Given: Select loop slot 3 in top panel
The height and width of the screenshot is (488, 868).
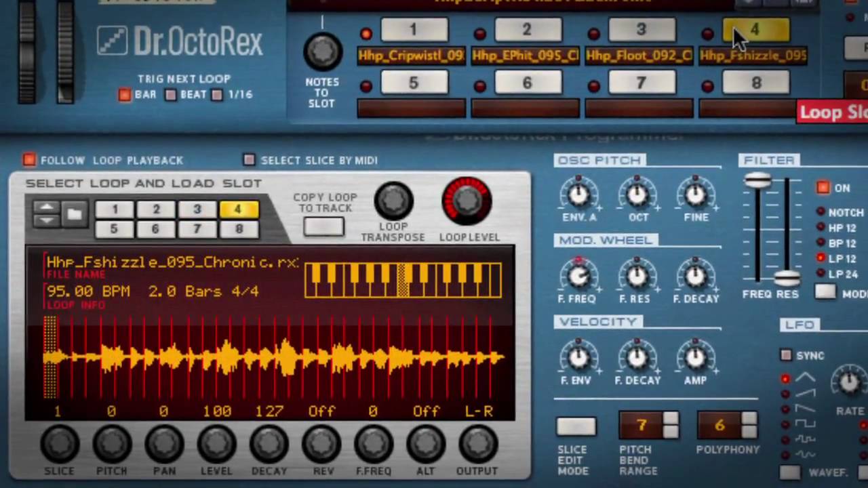Looking at the screenshot, I should point(641,30).
